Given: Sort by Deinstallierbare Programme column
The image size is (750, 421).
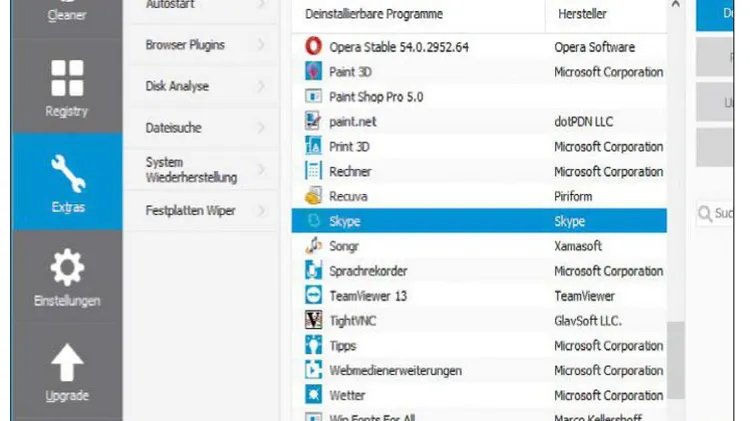Looking at the screenshot, I should tap(418, 14).
